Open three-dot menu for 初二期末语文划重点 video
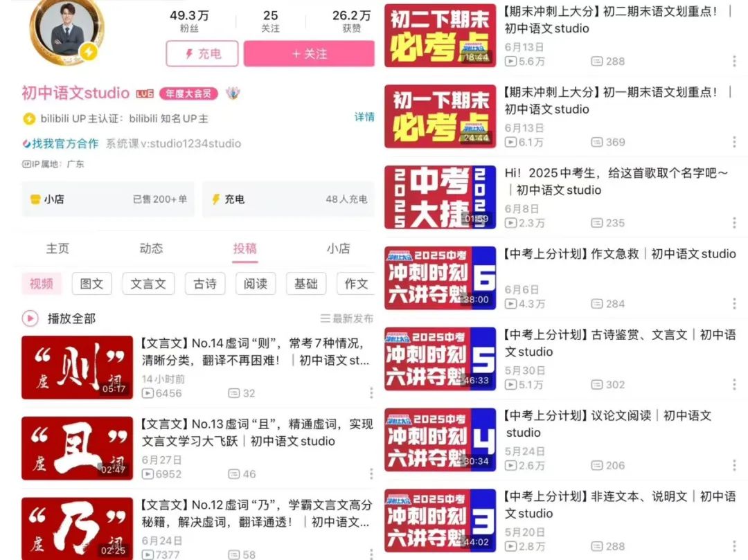 (734, 61)
